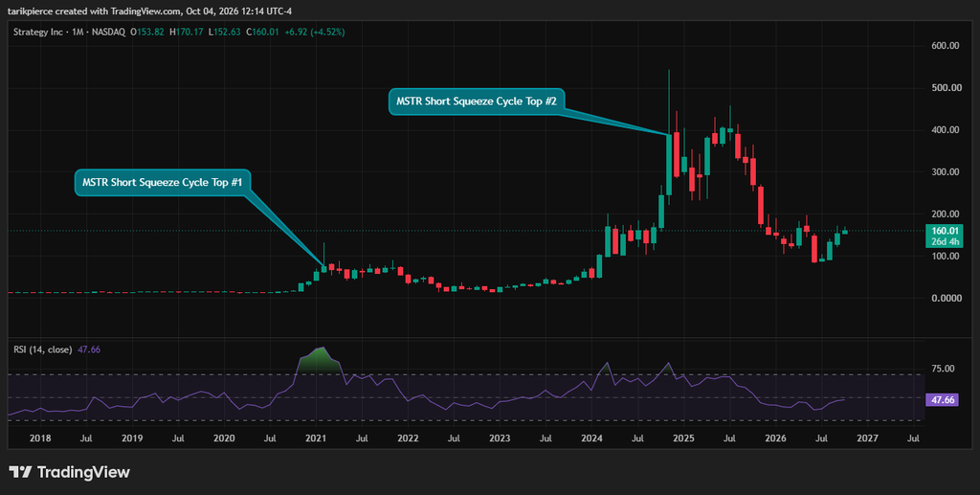Click the 26d 4h countdown label
The height and width of the screenshot is (495, 980).
coord(944,242)
